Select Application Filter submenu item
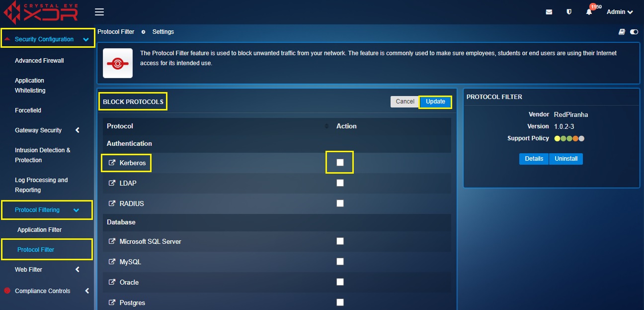 [x=39, y=230]
